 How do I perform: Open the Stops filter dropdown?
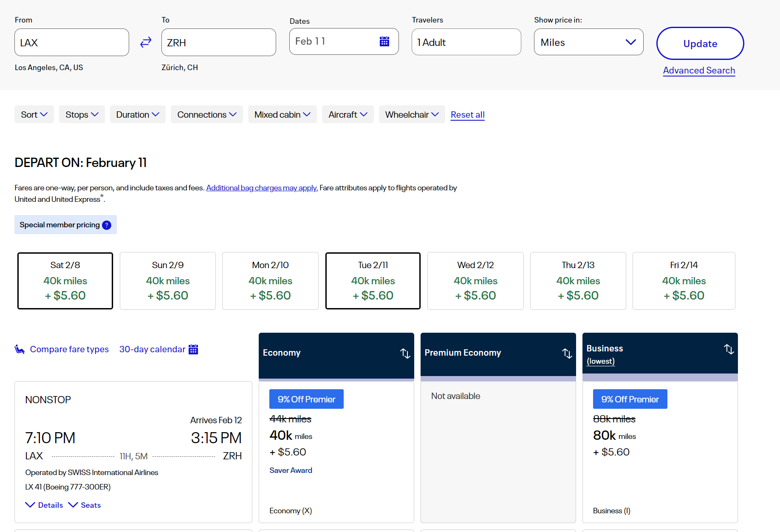82,115
